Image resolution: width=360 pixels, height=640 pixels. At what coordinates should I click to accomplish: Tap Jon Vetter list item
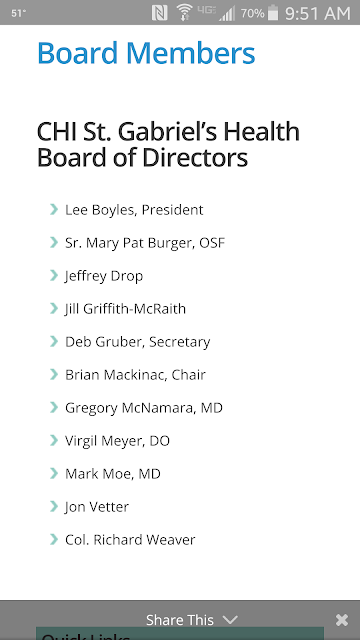pos(97,507)
